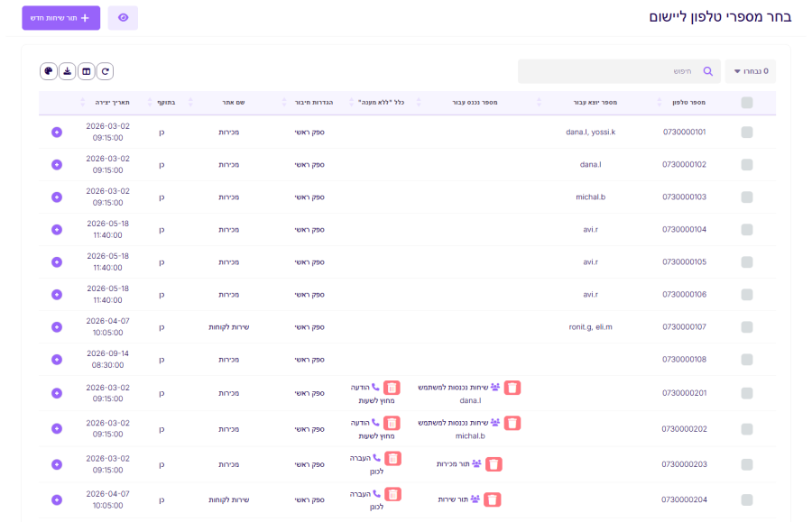The image size is (812, 522).
Task: Sort by the 'שם אתר' column header
Action: [x=234, y=103]
